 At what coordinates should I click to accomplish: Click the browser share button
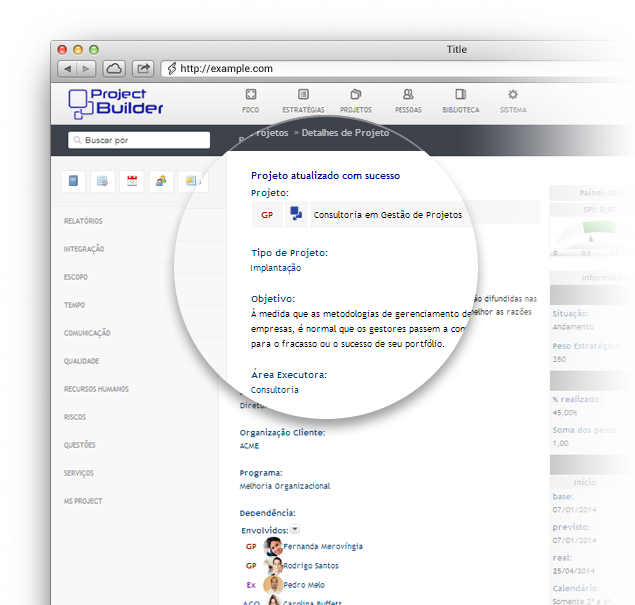[x=143, y=68]
